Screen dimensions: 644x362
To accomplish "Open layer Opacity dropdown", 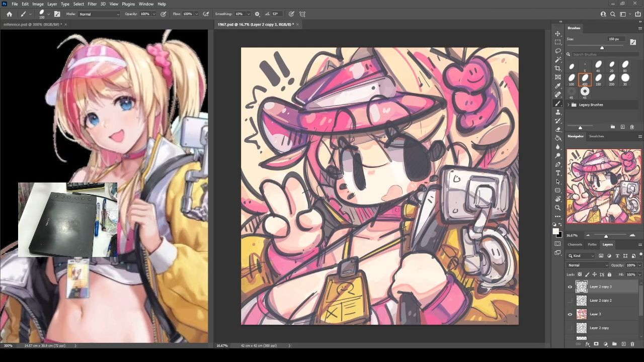I will pyautogui.click(x=639, y=265).
